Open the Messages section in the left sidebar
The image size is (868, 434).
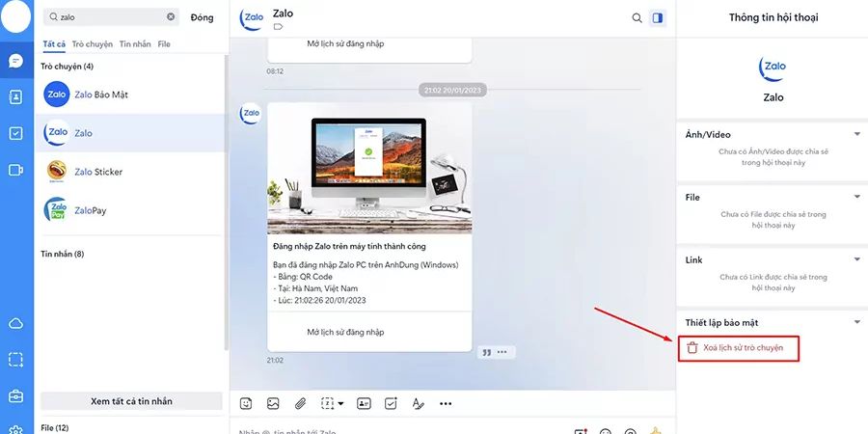pyautogui.click(x=16, y=61)
